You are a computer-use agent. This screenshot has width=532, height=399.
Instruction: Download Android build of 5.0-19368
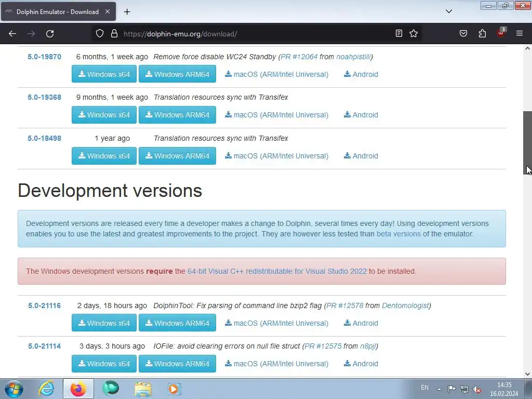pos(361,115)
